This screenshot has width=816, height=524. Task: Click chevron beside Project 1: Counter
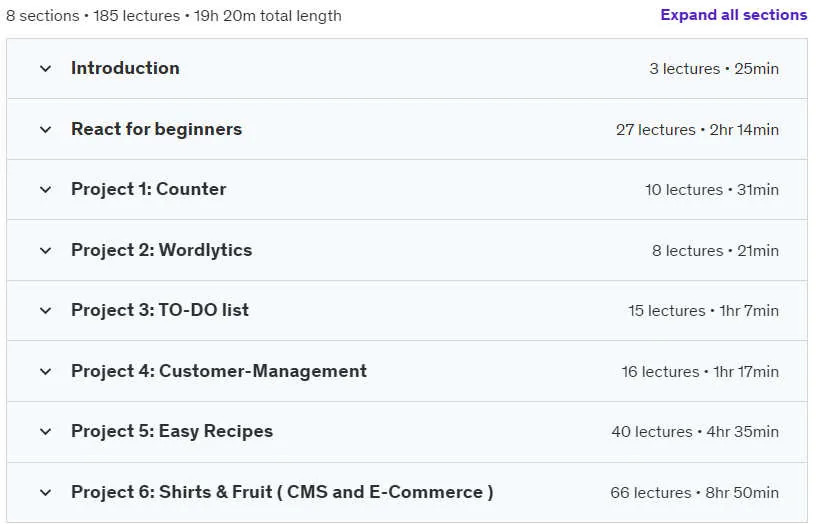tap(46, 190)
